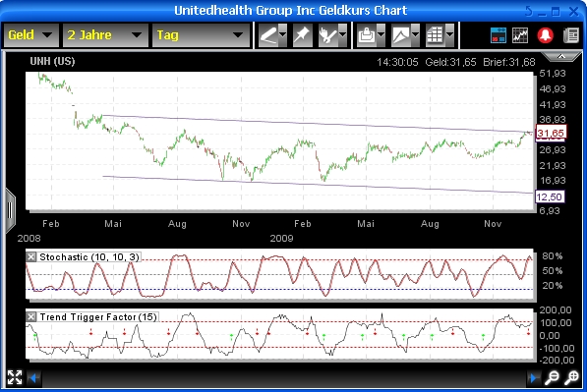Open the Tag interval dropdown
The image size is (587, 392).
tap(201, 35)
